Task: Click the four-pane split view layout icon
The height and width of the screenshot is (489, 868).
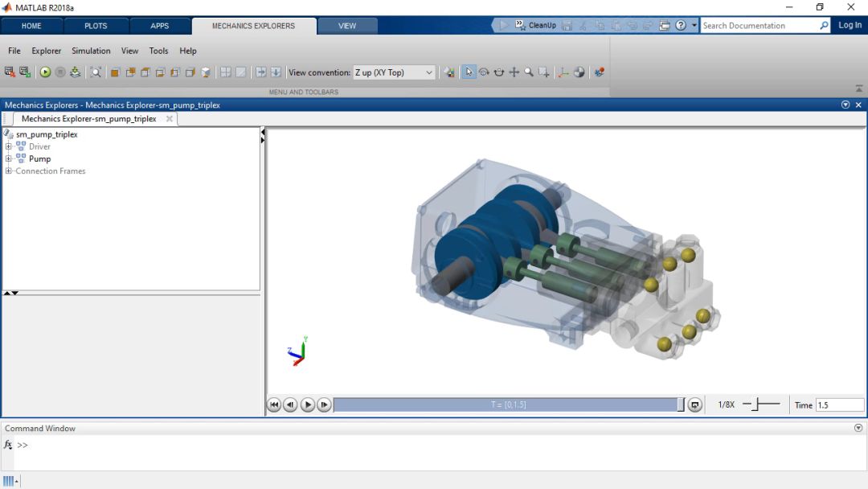Action: (226, 72)
